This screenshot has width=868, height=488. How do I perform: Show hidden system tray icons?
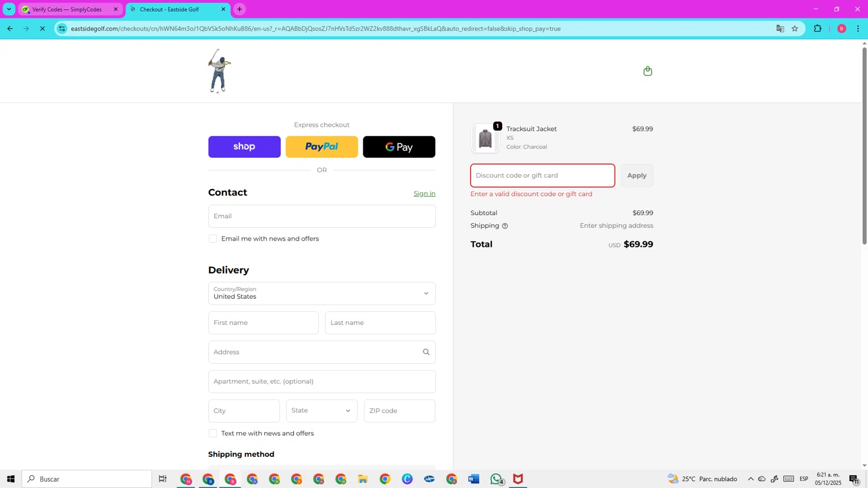pos(751,479)
